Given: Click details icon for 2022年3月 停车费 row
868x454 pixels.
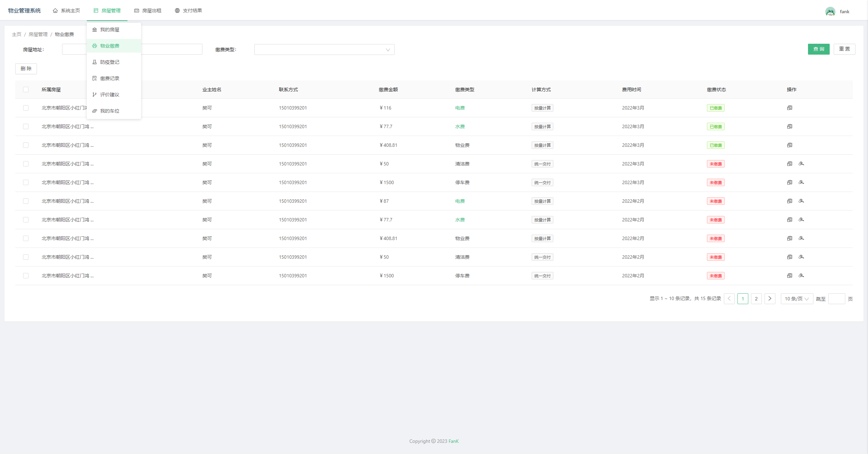Looking at the screenshot, I should [790, 182].
